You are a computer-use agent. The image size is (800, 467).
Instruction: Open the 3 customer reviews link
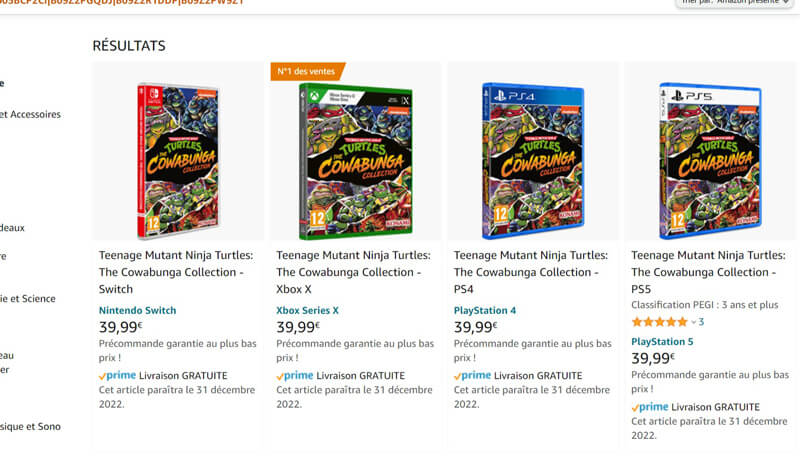(701, 322)
